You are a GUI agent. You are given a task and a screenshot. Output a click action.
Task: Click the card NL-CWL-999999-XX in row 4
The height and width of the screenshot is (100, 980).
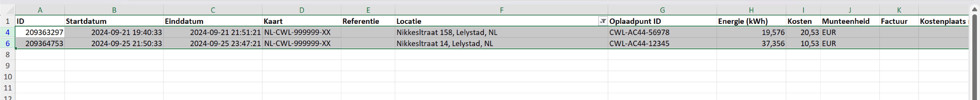click(302, 32)
